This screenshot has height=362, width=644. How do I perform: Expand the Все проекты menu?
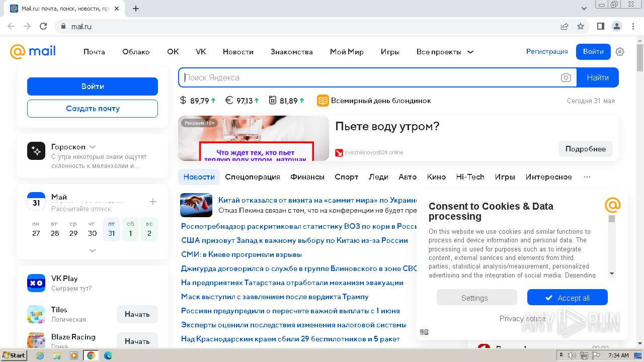[x=445, y=52]
